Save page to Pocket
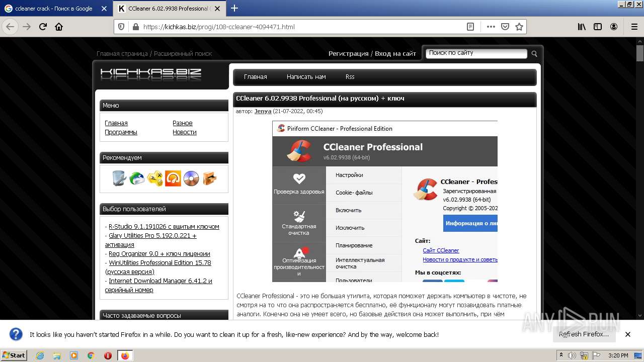The image size is (644, 362). pos(505,27)
